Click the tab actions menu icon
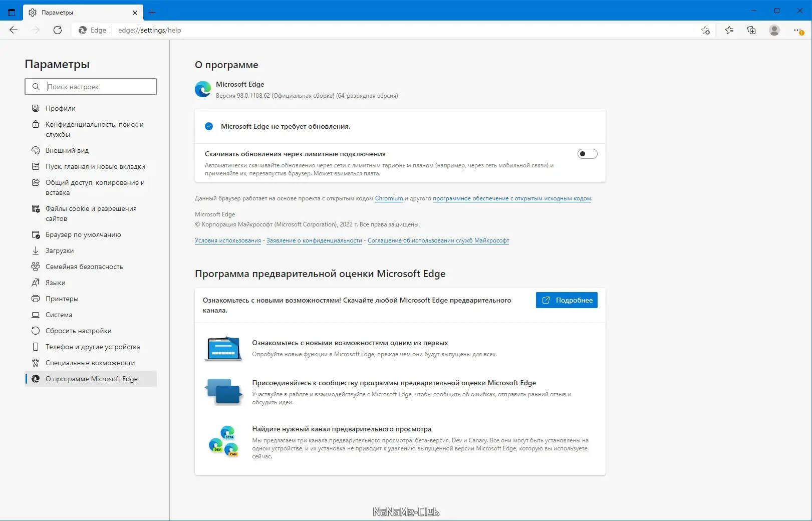Screen dimensions: 812x521 tap(12, 13)
